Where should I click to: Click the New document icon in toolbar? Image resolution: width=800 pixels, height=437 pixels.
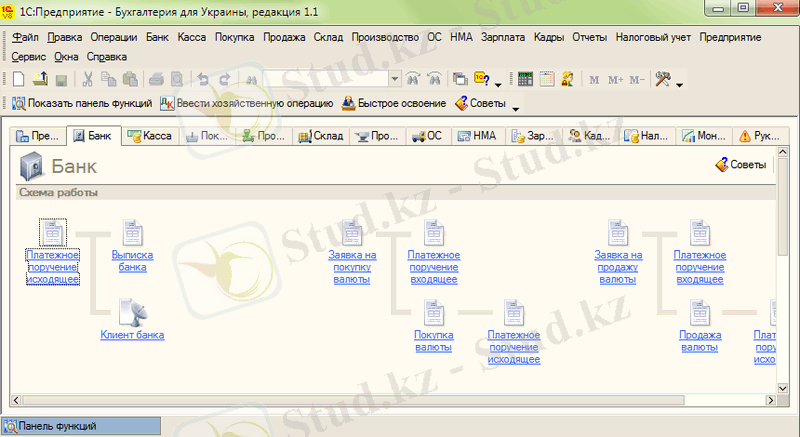(19, 79)
